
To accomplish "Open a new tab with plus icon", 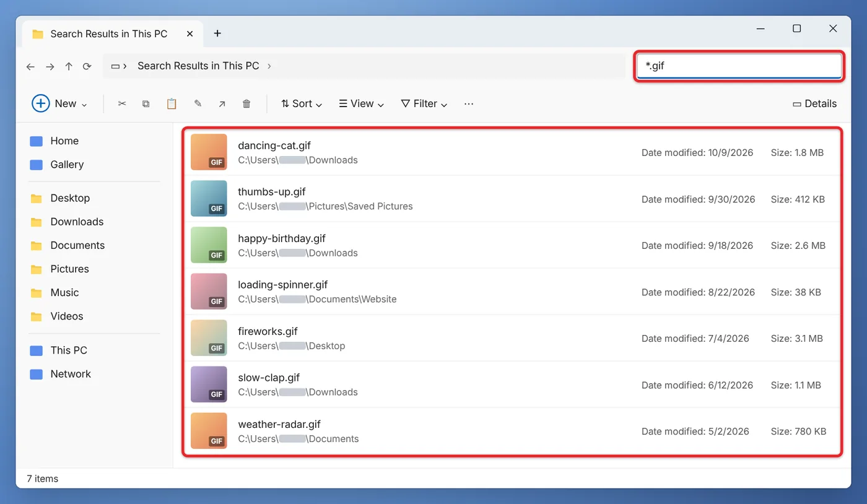I will point(217,33).
